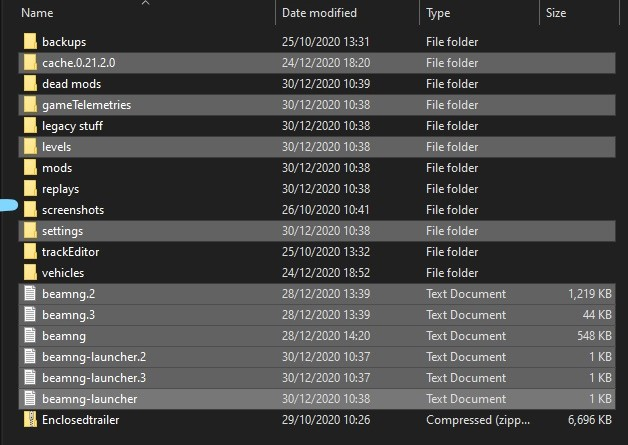Click 'File folder' type in vehicles row

click(452, 273)
